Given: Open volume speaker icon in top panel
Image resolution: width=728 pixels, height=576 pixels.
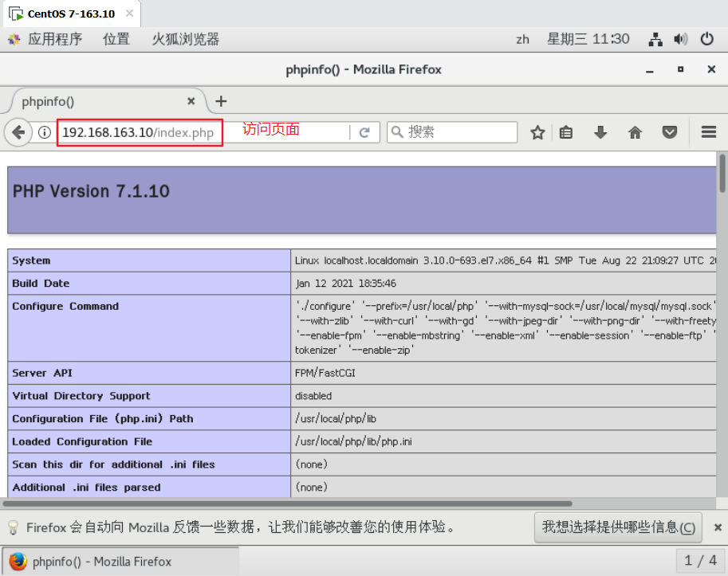Looking at the screenshot, I should pyautogui.click(x=681, y=39).
